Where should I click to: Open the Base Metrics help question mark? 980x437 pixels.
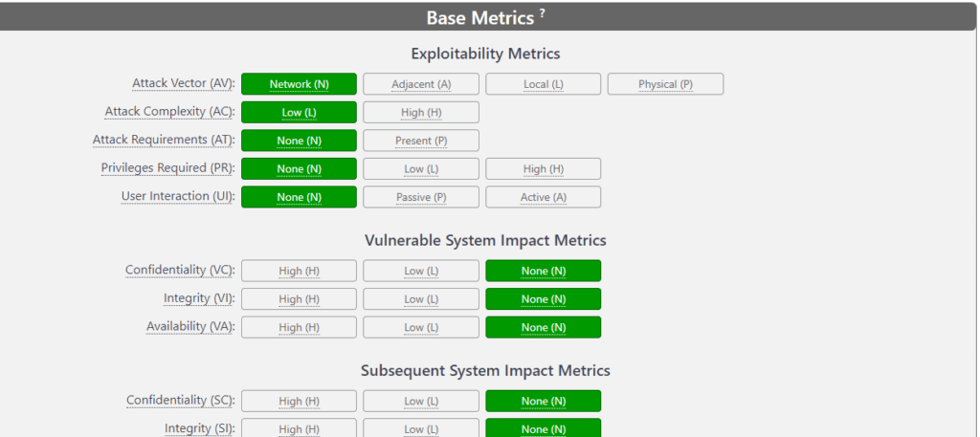point(542,13)
